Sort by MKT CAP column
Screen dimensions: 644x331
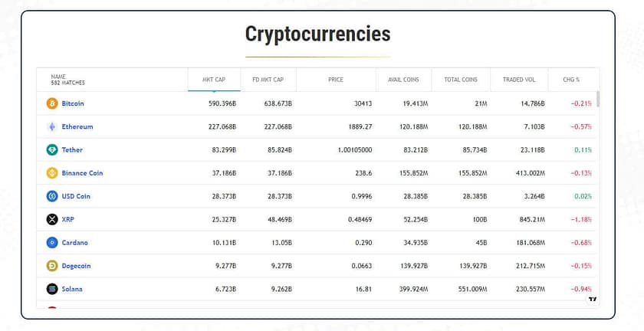pos(212,80)
